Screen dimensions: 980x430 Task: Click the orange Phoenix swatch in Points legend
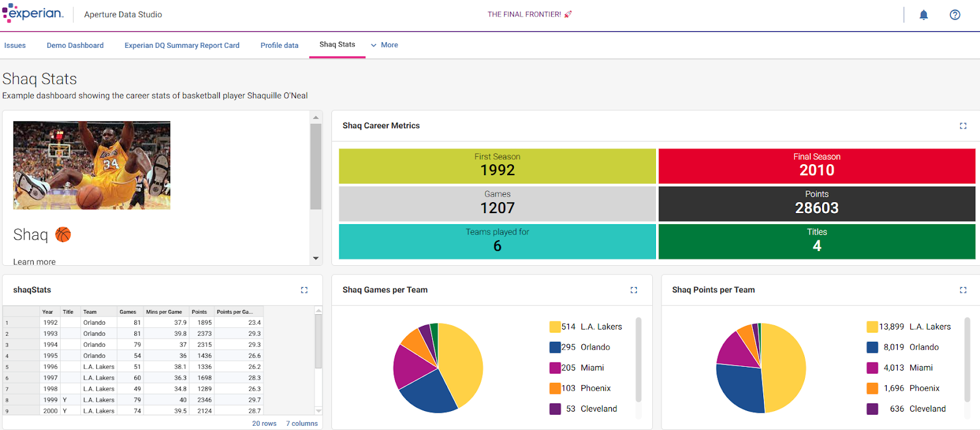click(872, 388)
